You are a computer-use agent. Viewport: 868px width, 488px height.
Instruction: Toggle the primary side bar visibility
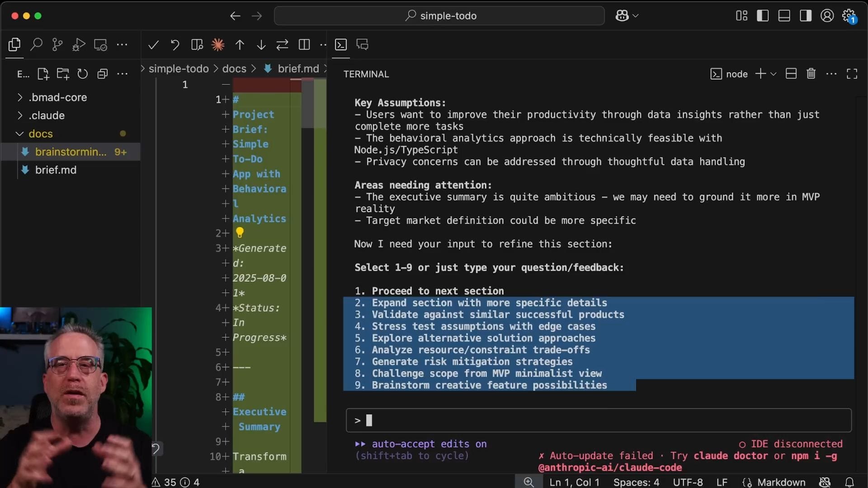click(763, 16)
